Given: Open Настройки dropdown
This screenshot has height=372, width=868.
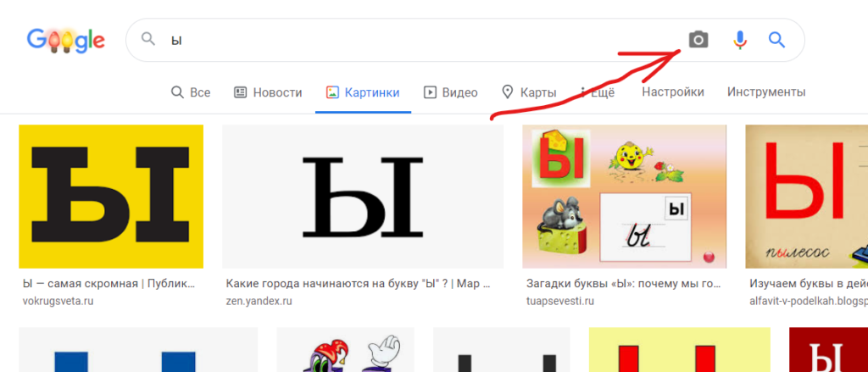Looking at the screenshot, I should click(x=672, y=92).
